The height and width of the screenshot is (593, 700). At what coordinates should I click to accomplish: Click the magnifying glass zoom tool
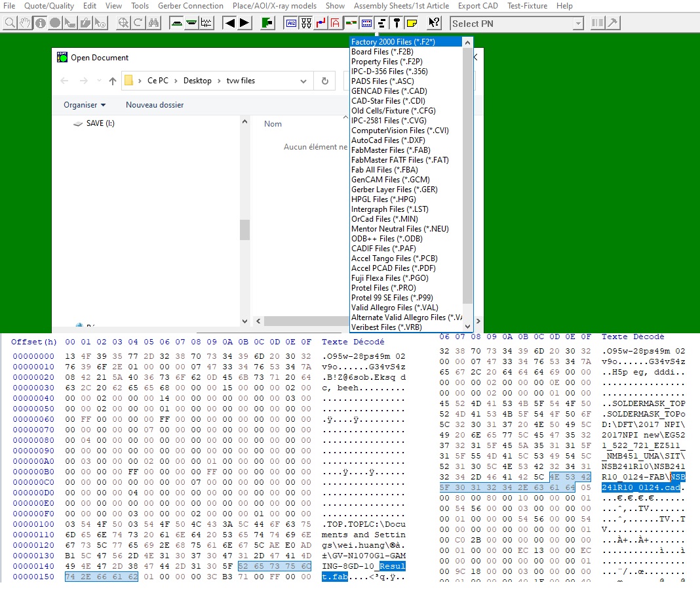10,23
